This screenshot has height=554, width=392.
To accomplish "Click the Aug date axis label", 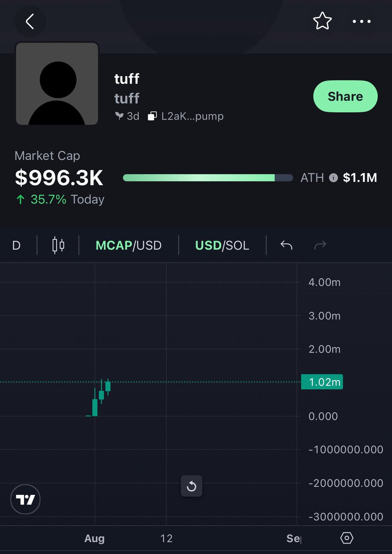I will 95,538.
